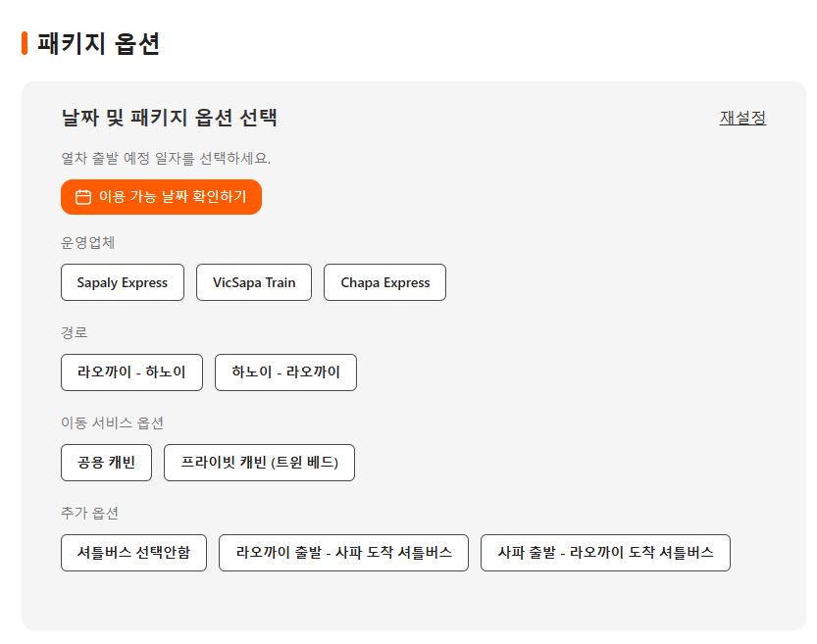
Task: Choose 프라이빗 캐빈 (트윈 베드) option
Action: point(260,463)
